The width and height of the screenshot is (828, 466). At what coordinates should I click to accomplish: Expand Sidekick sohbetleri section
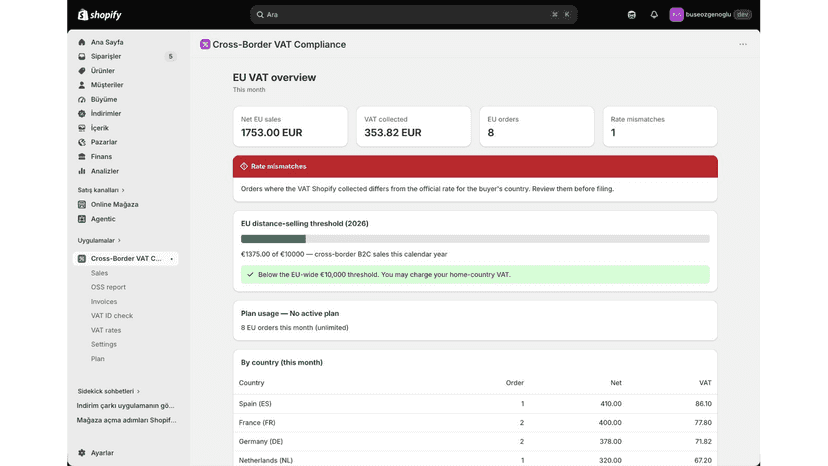point(108,392)
